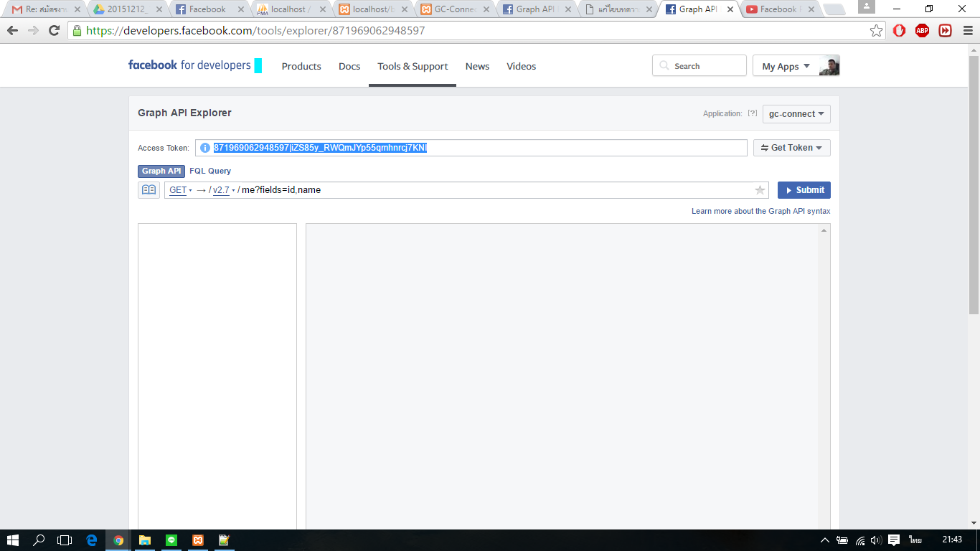Click into the Access Token field

tap(471, 148)
